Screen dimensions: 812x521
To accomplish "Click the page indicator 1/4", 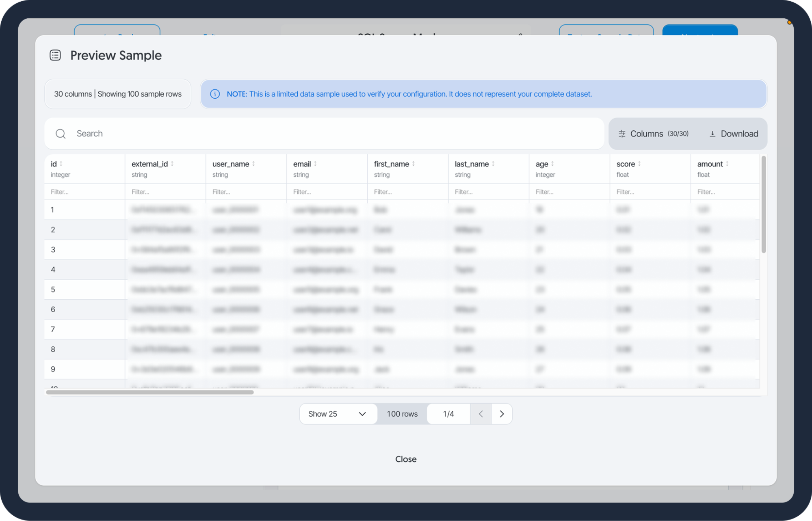I will 448,414.
